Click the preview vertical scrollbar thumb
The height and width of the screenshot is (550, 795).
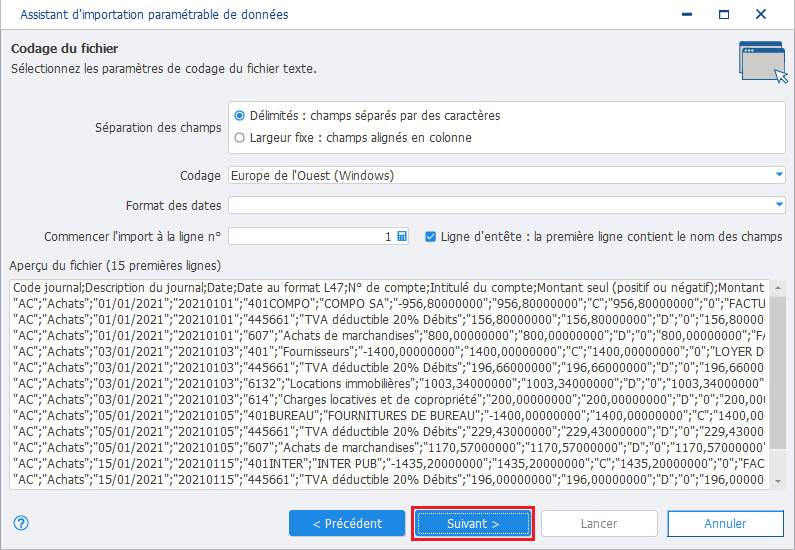click(x=778, y=371)
